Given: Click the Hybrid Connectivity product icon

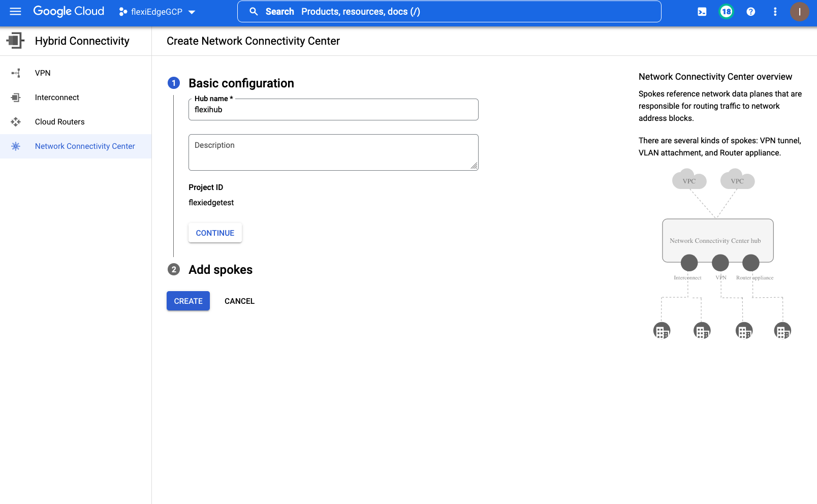Looking at the screenshot, I should 16,41.
